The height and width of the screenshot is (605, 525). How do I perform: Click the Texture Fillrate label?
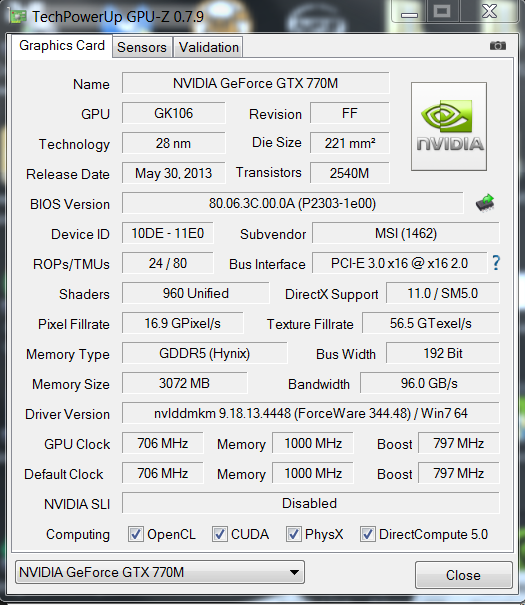[x=310, y=324]
